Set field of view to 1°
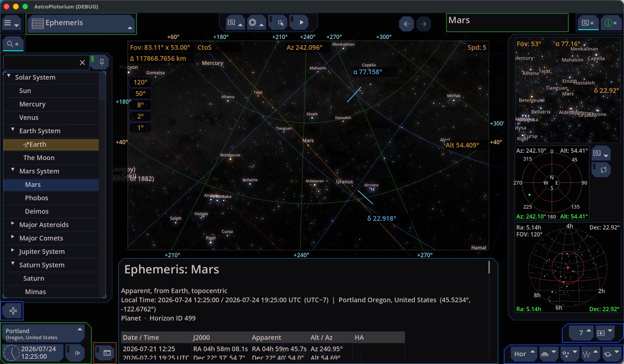Viewport: 624px width, 364px height. pyautogui.click(x=140, y=128)
